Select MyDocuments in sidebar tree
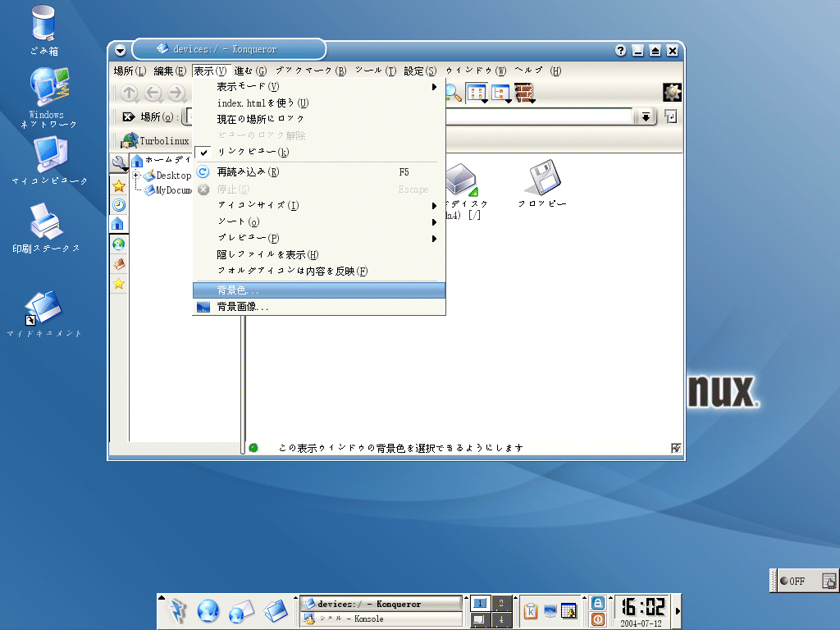 pyautogui.click(x=167, y=190)
